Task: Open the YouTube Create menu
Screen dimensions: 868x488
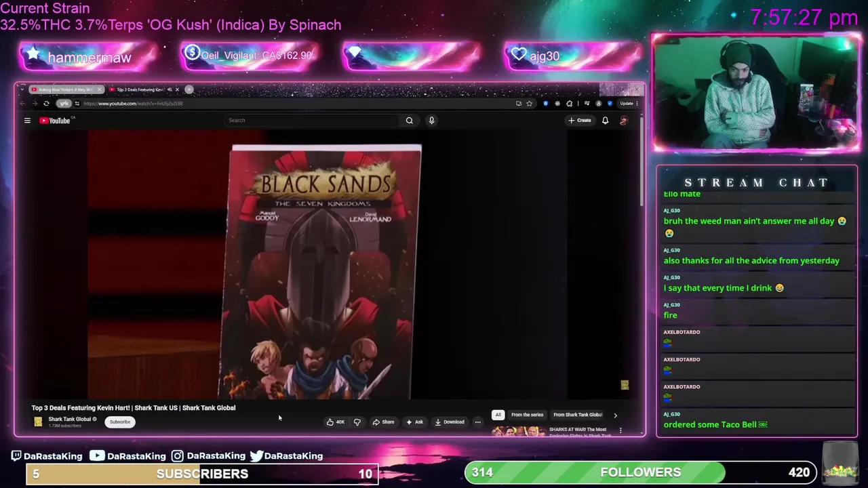Action: click(580, 121)
